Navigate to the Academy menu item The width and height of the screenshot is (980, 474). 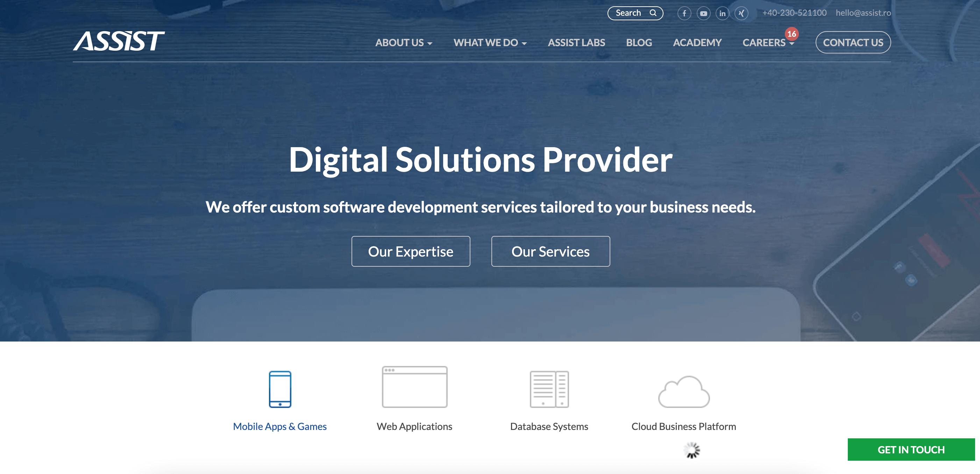pyautogui.click(x=697, y=42)
